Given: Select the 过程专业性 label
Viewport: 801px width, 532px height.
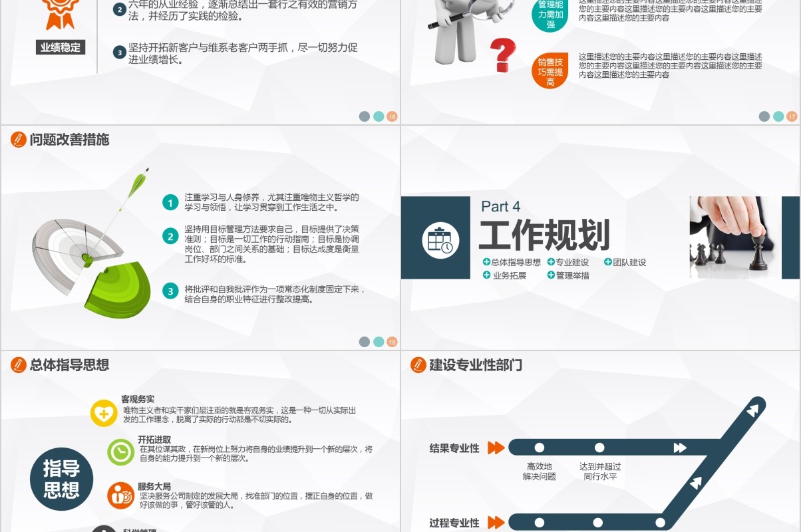Looking at the screenshot, I should (454, 523).
